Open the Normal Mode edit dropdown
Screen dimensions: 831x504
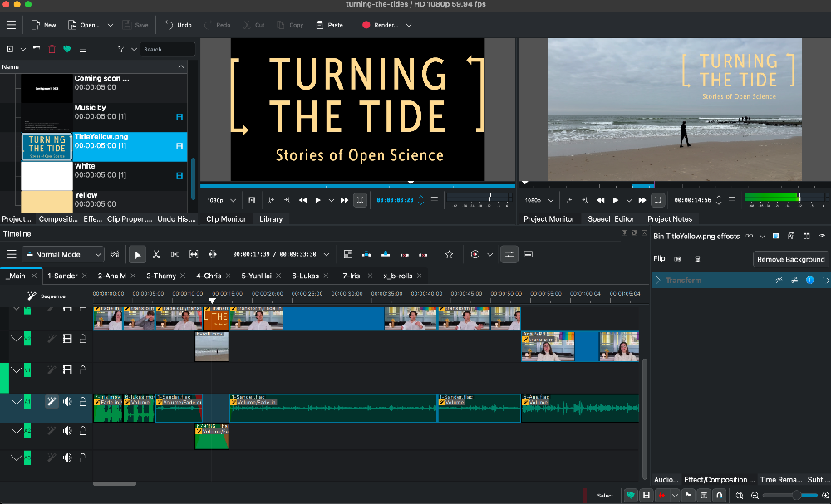[x=64, y=254]
